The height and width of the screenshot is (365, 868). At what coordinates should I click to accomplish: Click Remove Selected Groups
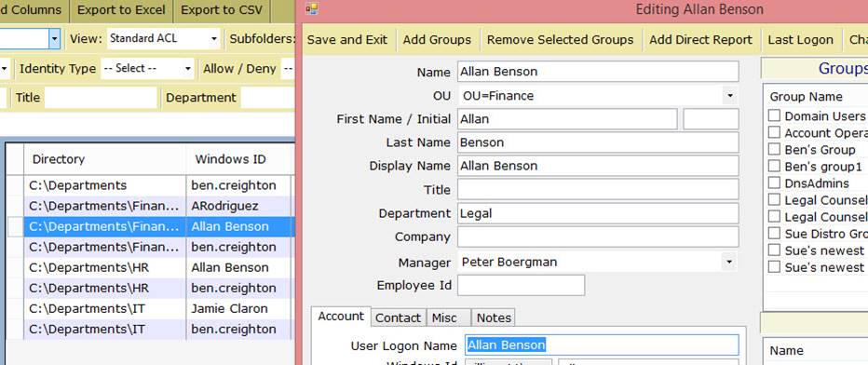click(560, 40)
